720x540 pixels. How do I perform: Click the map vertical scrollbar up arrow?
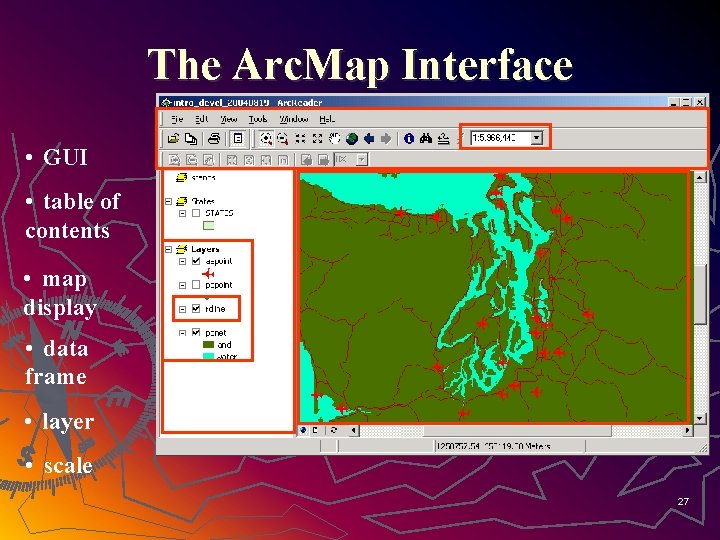click(x=699, y=178)
